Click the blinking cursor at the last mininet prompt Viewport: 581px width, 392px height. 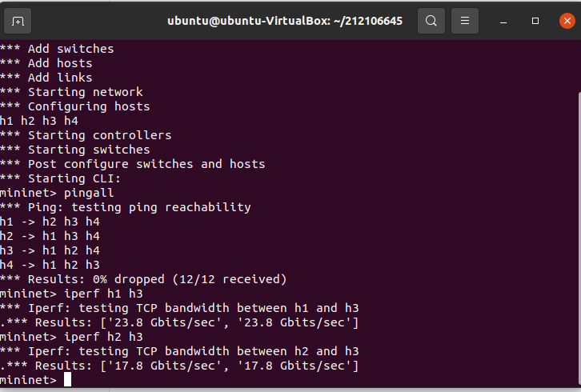(x=67, y=380)
